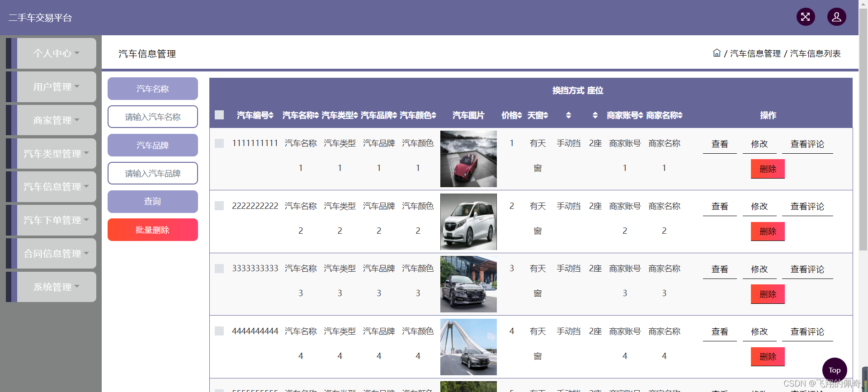Sort by 汽车颜色 column arrows

coord(434,115)
